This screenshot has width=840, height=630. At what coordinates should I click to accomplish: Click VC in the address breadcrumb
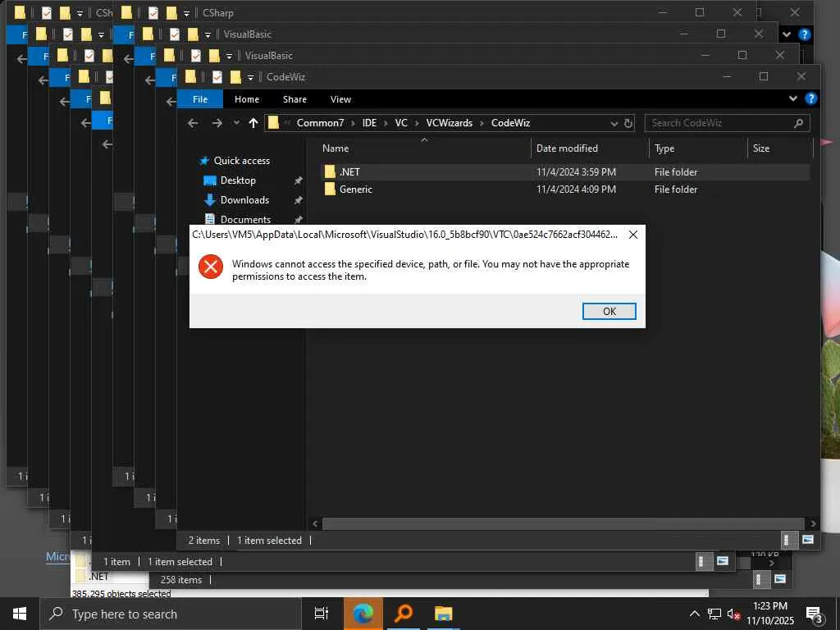401,123
